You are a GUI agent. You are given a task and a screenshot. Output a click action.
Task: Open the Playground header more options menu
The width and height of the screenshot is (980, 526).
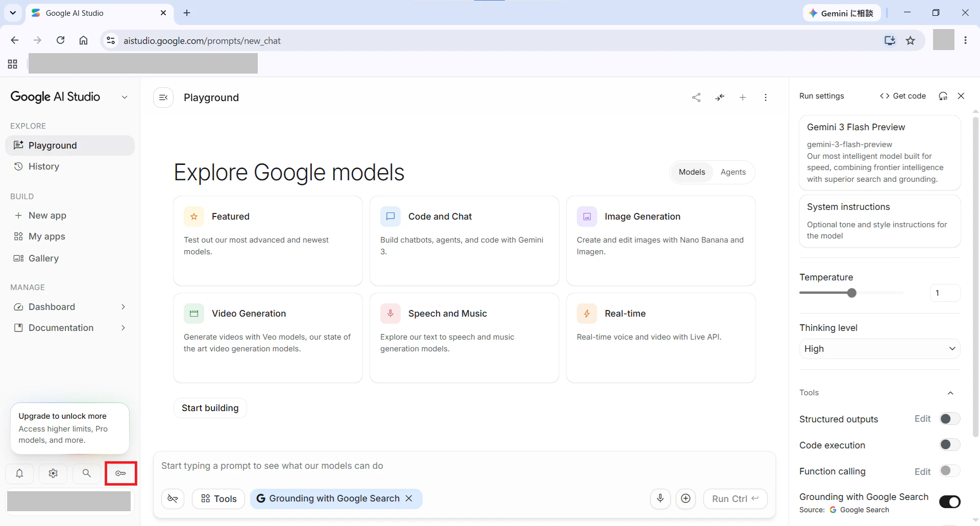click(766, 98)
